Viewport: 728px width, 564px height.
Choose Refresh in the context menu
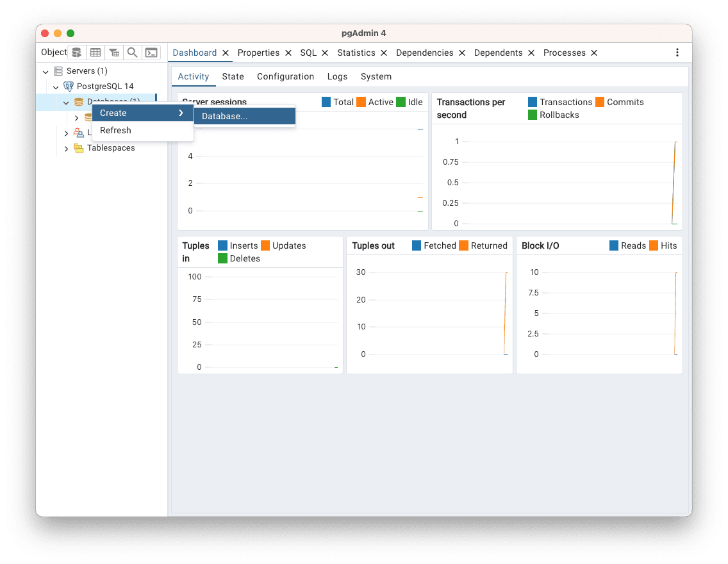(142, 131)
